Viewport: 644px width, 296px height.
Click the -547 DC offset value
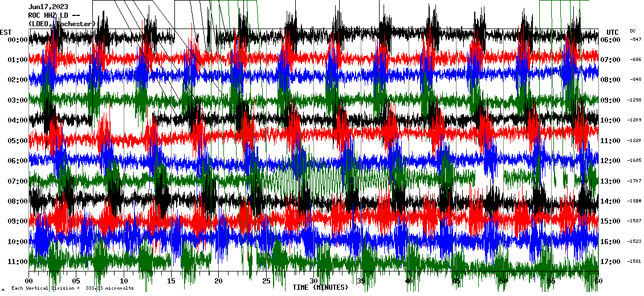click(x=635, y=40)
